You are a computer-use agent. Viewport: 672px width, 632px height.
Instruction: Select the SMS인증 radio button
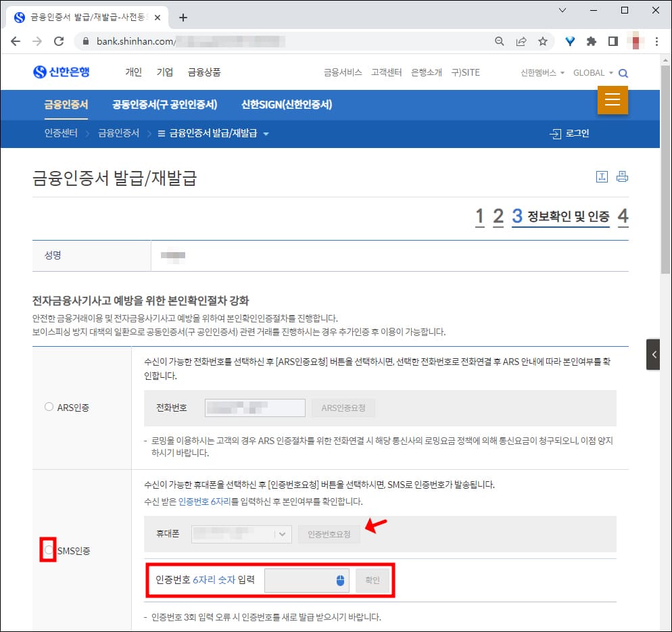click(47, 551)
